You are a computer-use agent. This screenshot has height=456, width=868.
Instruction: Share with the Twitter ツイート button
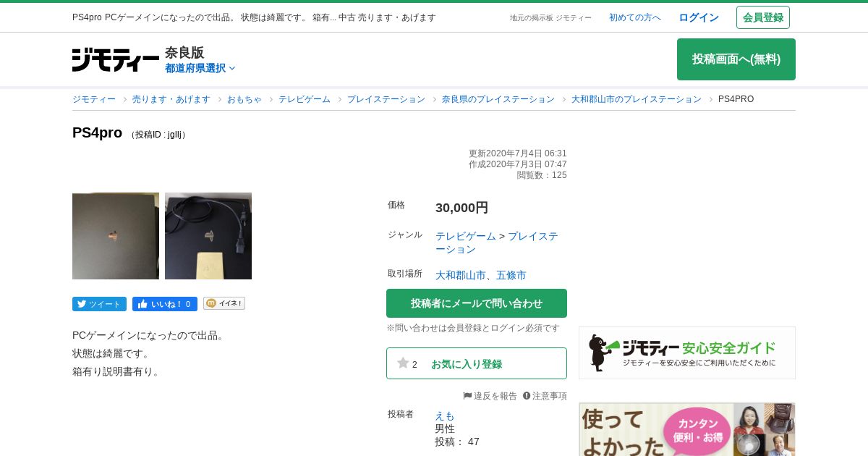pyautogui.click(x=99, y=304)
